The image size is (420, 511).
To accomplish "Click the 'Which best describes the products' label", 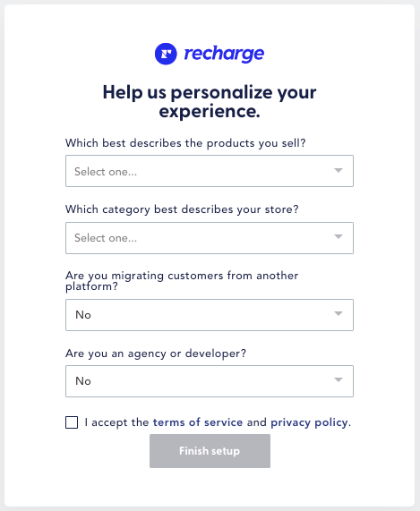I will click(185, 143).
